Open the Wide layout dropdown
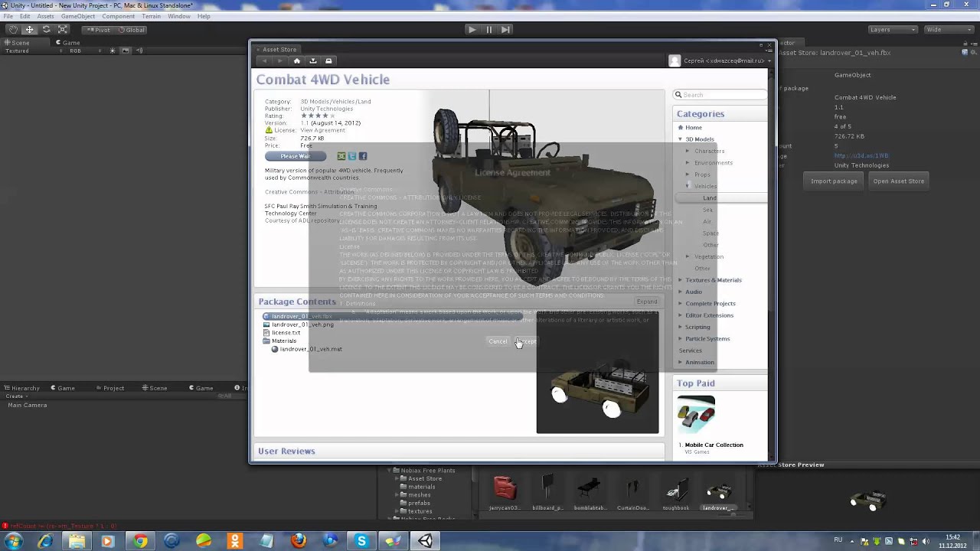Screen dimensions: 980x551 (948, 30)
